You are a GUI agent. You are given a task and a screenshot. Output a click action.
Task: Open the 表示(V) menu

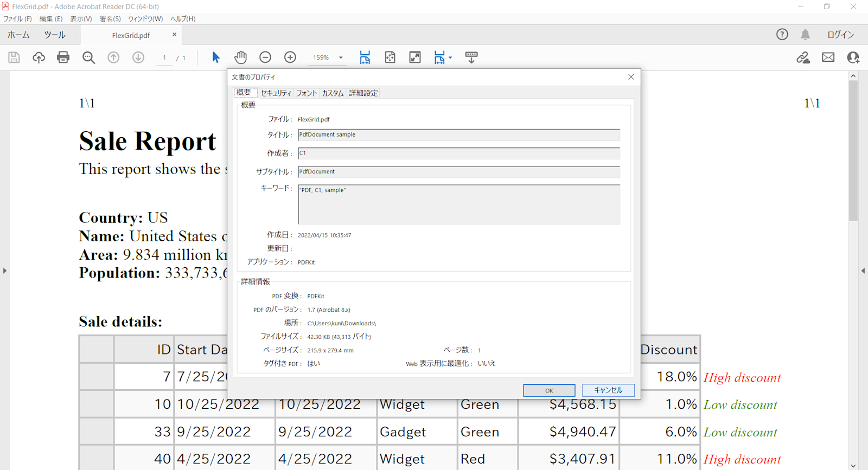coord(81,18)
